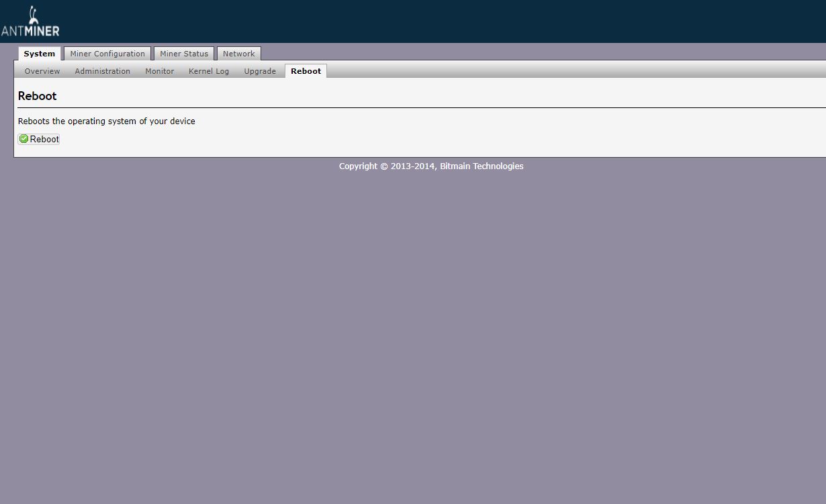Switch to the Monitor sub-tab

coord(160,71)
